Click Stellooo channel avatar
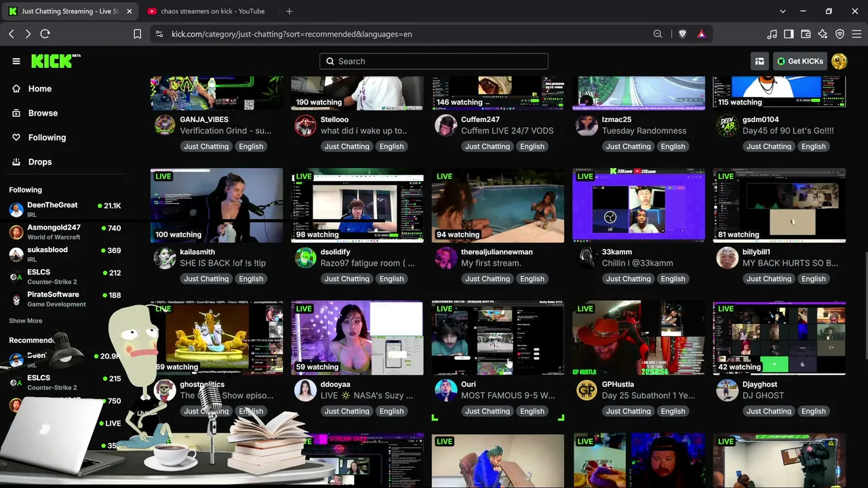The width and height of the screenshot is (868, 488). (x=306, y=125)
